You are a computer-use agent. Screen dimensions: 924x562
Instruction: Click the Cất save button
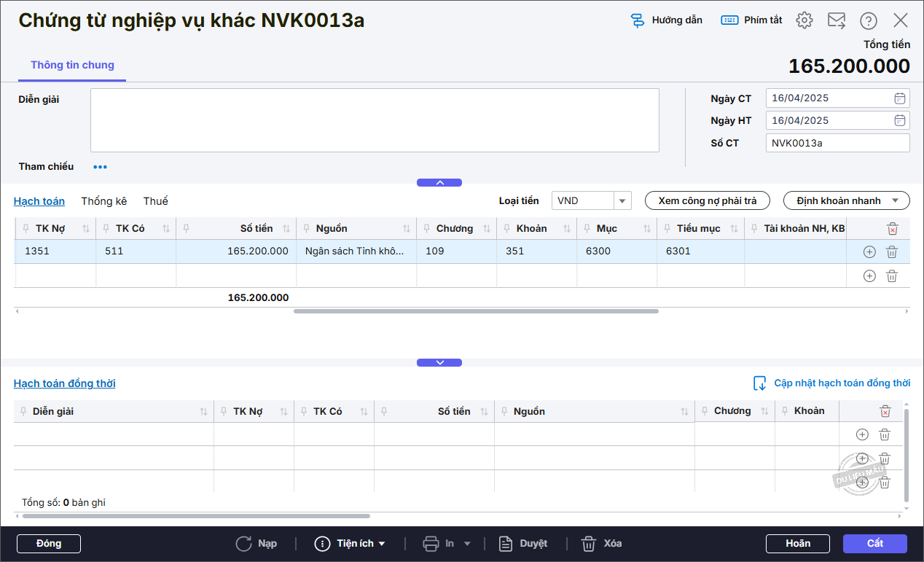pos(874,544)
